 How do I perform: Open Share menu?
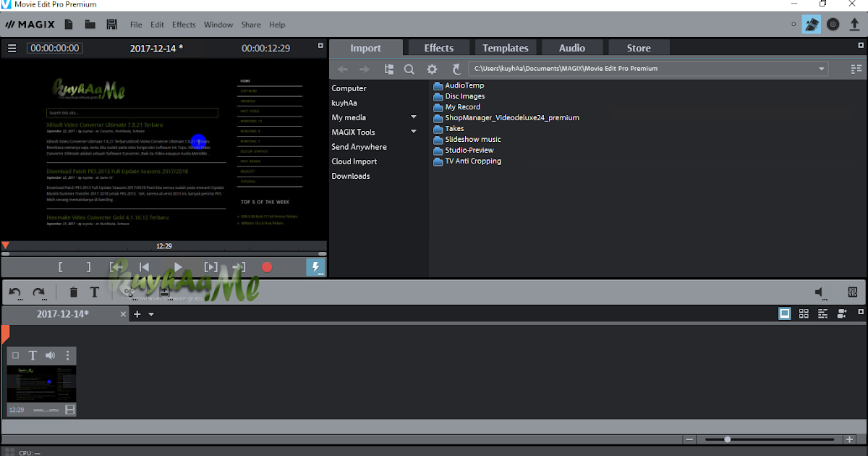[251, 25]
